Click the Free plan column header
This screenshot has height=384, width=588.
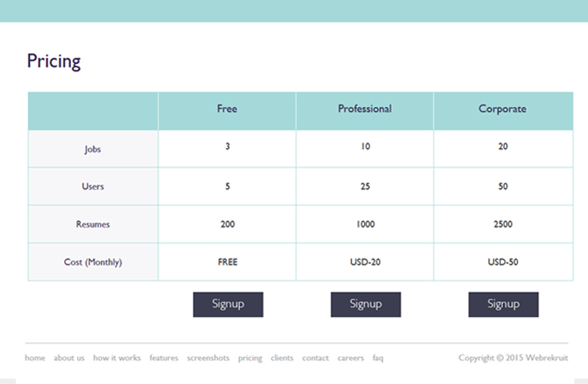pyautogui.click(x=227, y=109)
